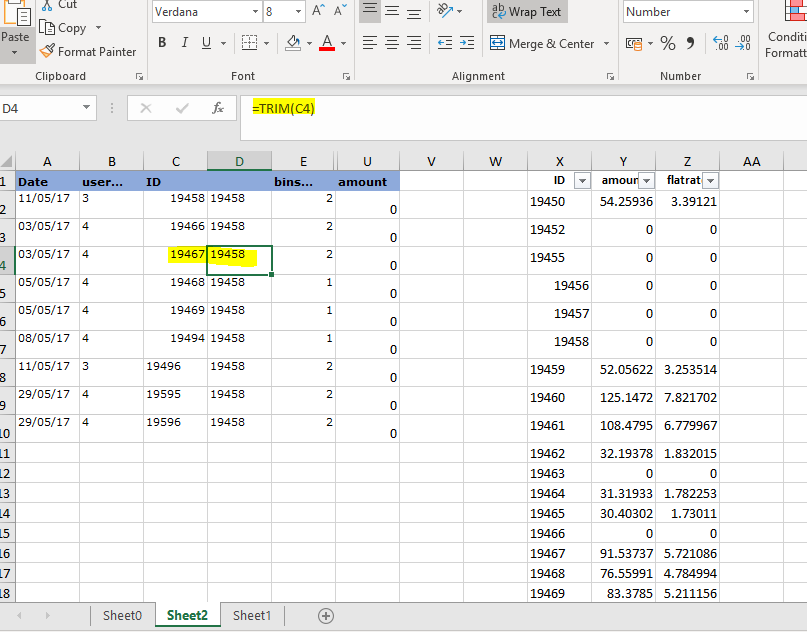Open Number format dialog launcher
Viewport: 807px width, 632px height.
tap(750, 76)
